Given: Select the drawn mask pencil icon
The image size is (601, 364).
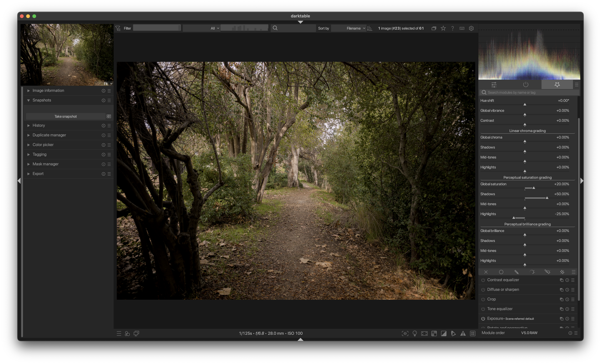Looking at the screenshot, I should [x=516, y=272].
